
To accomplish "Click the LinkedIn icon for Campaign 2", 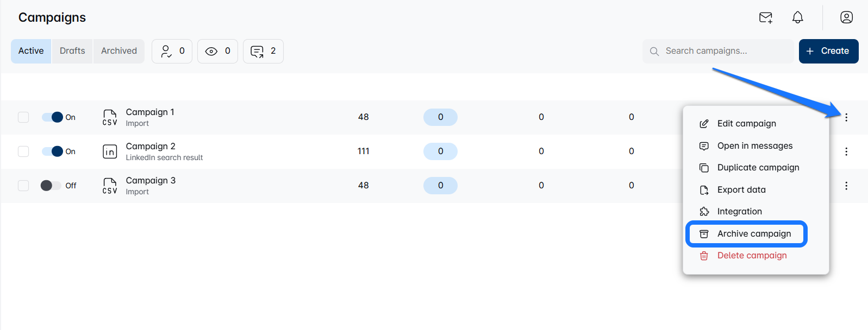I will 110,151.
